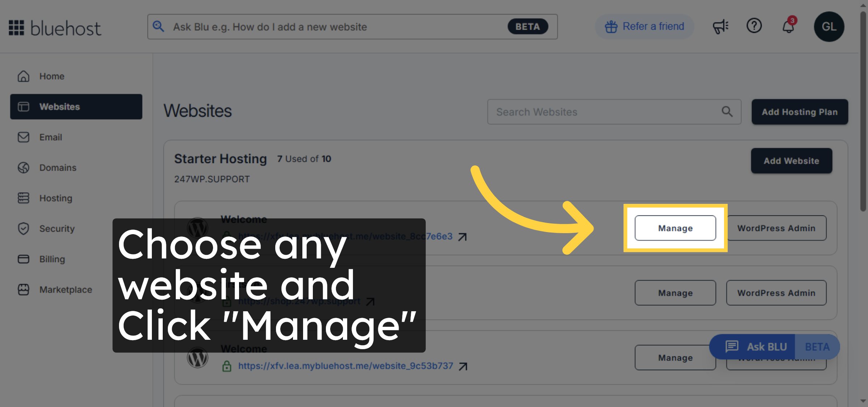View notifications via the bell icon
This screenshot has width=868, height=407.
[x=787, y=26]
